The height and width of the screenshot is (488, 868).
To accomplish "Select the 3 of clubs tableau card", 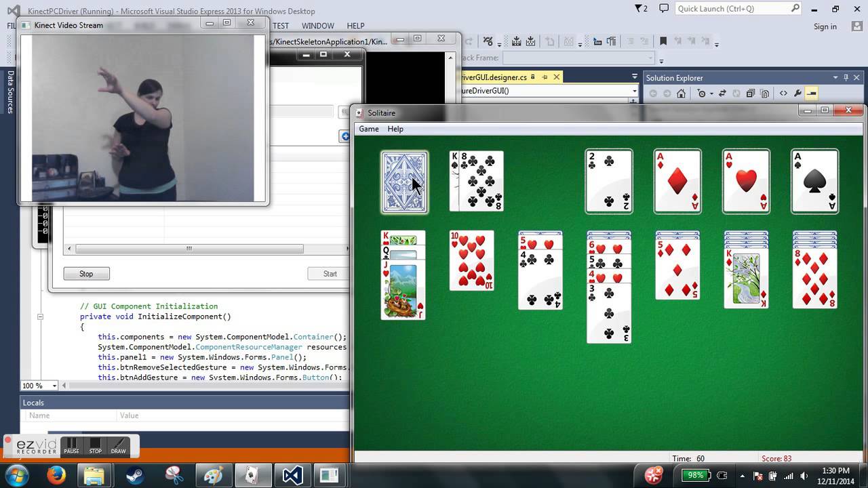I will click(x=609, y=312).
